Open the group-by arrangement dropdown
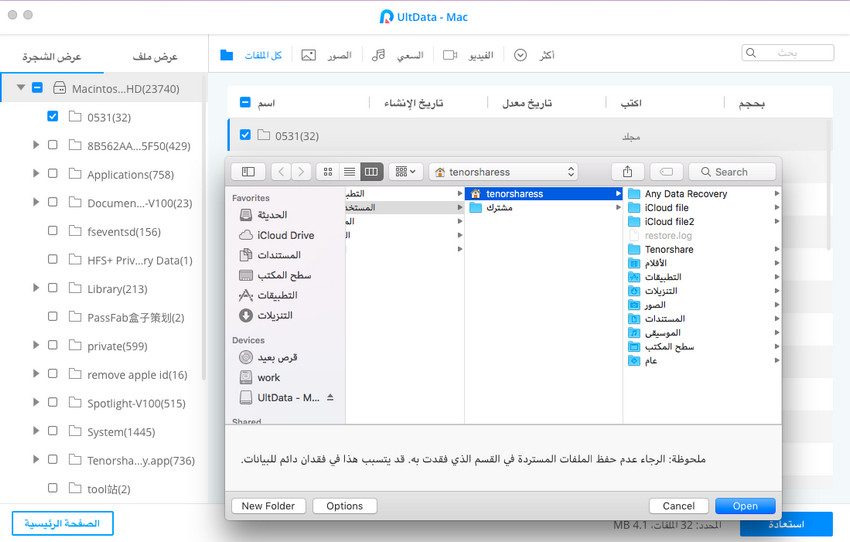The image size is (850, 542). [405, 172]
